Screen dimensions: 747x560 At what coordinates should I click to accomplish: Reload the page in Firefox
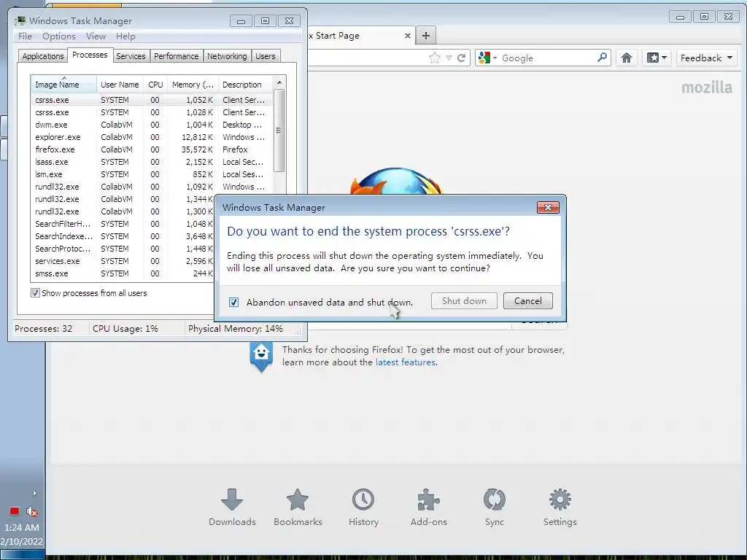(461, 58)
